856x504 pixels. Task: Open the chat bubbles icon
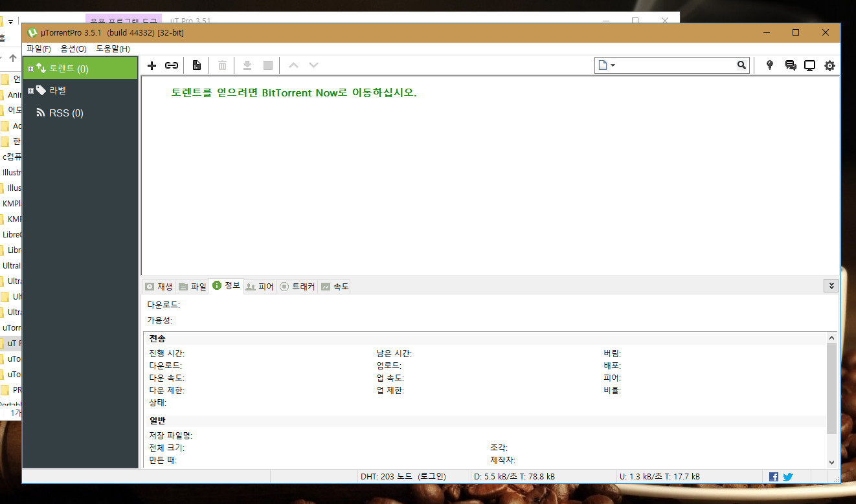790,65
